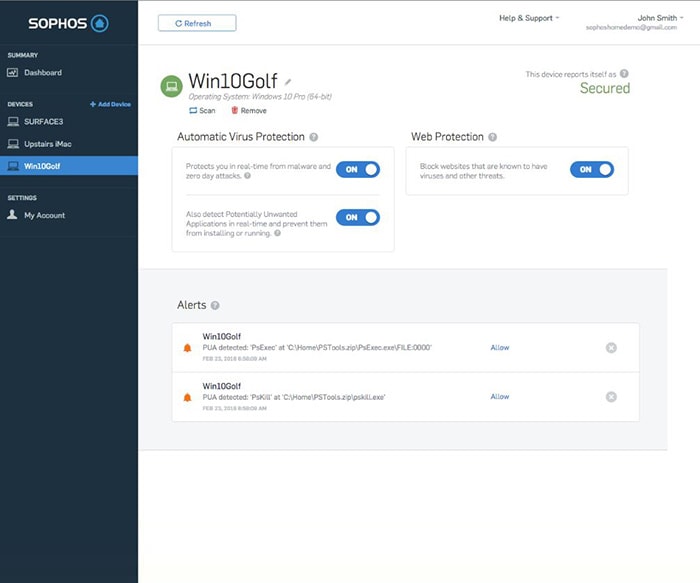This screenshot has width=700, height=583.
Task: Edit device name with pencil icon
Action: pos(288,82)
